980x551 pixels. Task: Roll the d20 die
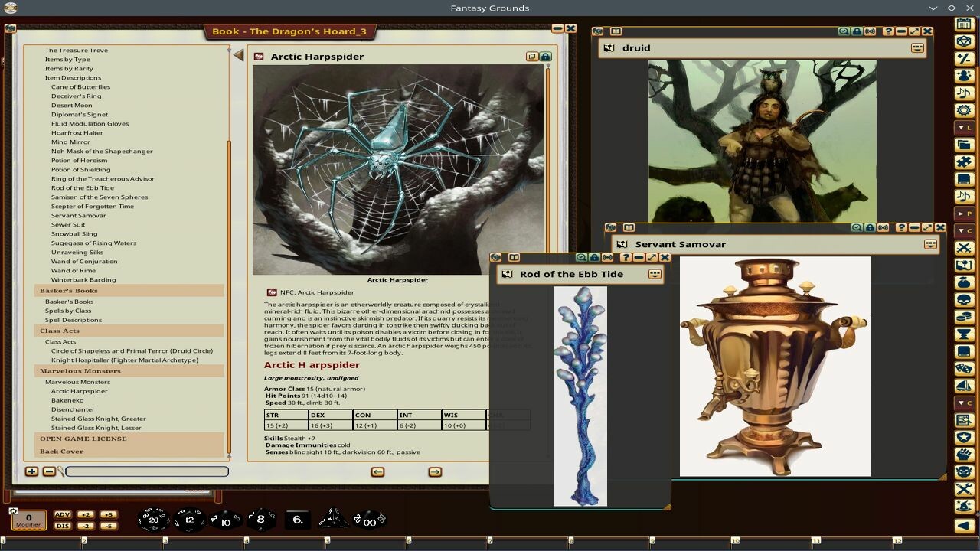click(153, 520)
